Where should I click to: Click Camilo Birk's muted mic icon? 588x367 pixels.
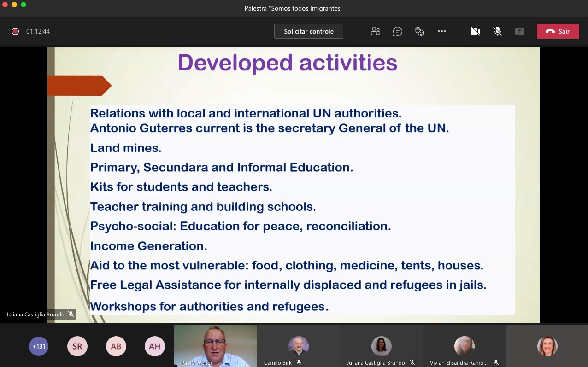299,363
